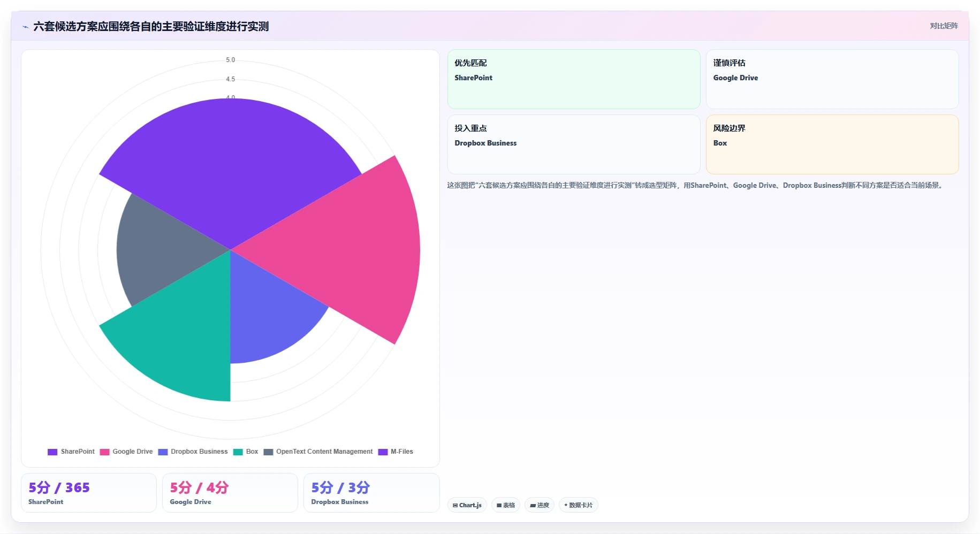Open the 风险边界 Box card
Image resolution: width=980 pixels, height=534 pixels.
click(x=832, y=144)
